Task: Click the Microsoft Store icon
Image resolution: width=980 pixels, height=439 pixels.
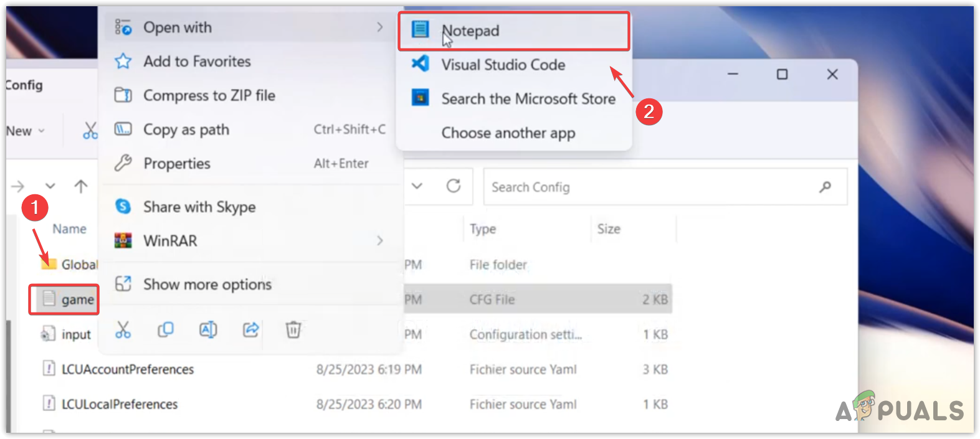Action: click(421, 98)
